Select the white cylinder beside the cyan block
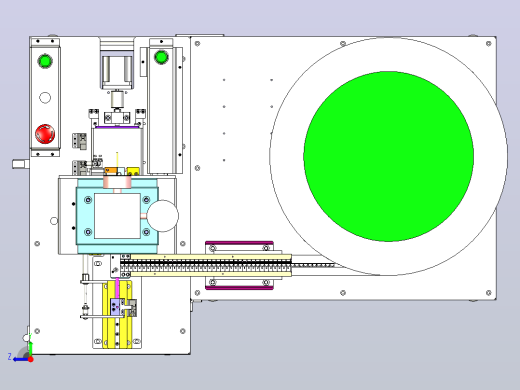The width and height of the screenshot is (520, 390). 163,216
